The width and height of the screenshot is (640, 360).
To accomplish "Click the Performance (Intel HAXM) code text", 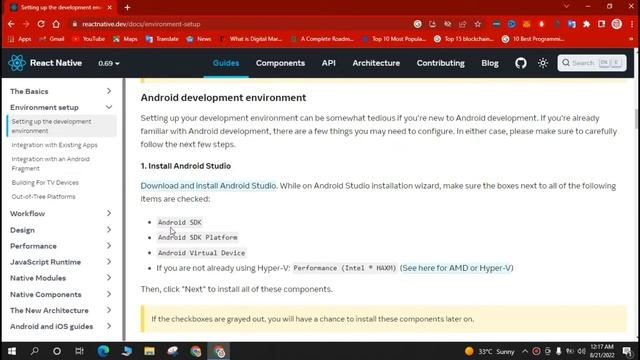I will tap(345, 268).
